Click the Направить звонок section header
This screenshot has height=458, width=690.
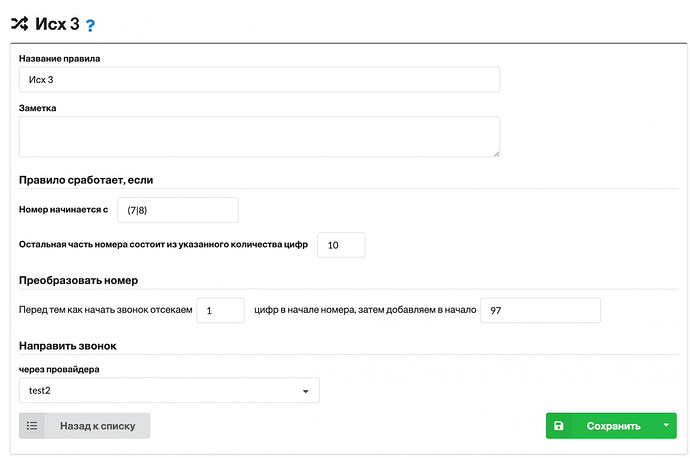(68, 346)
